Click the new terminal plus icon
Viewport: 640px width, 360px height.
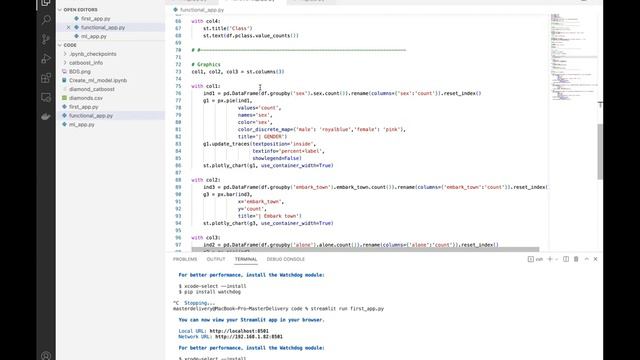(550, 259)
